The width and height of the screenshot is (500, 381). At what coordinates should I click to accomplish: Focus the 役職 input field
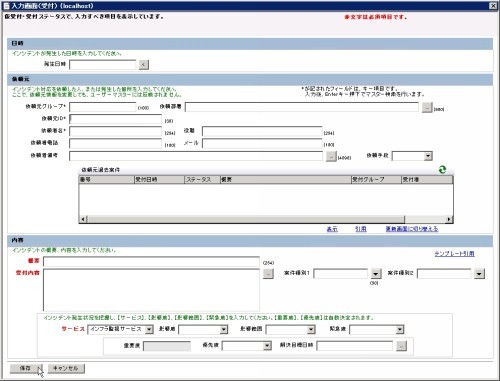click(x=262, y=131)
